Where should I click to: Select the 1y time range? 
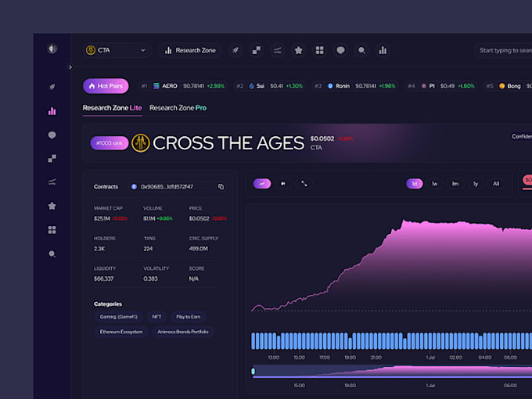pyautogui.click(x=476, y=184)
